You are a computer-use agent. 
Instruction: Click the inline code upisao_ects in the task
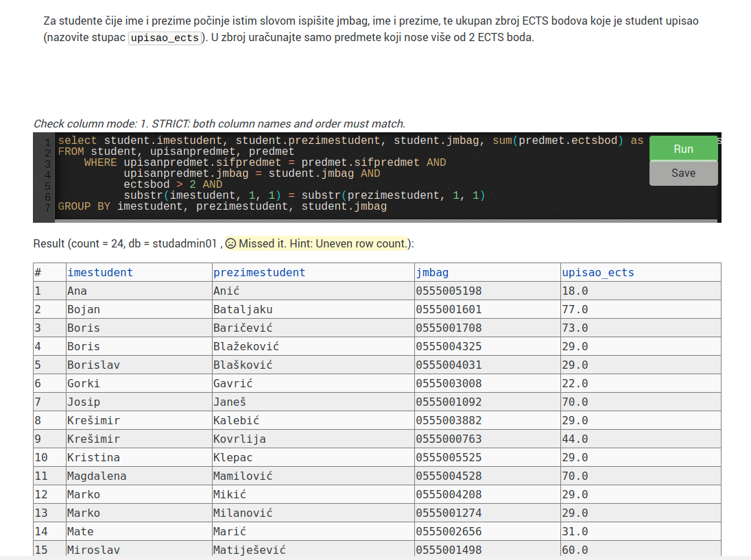(x=165, y=38)
